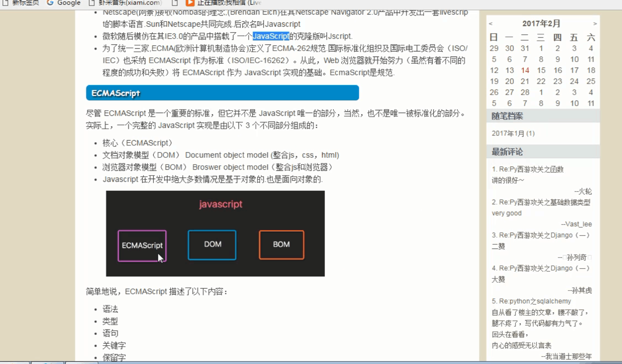Open comment 5 Re:python之sqlalchemy

click(x=531, y=301)
